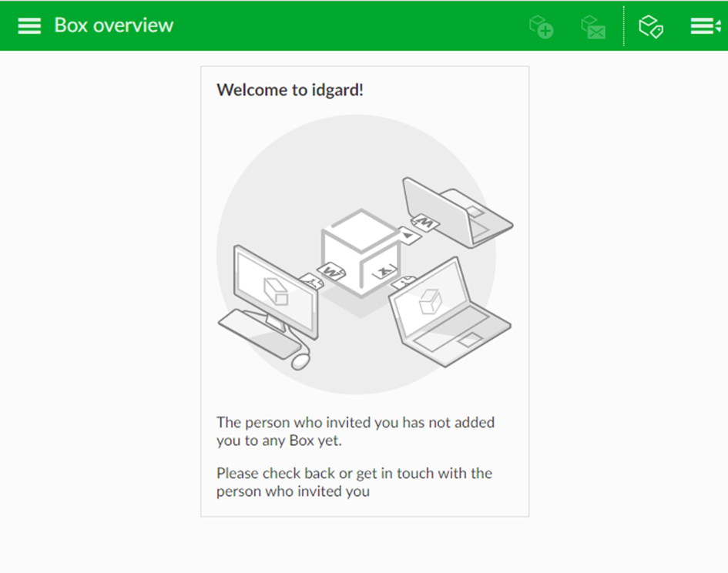Open the Box tags icon
The image size is (728, 573).
click(651, 26)
